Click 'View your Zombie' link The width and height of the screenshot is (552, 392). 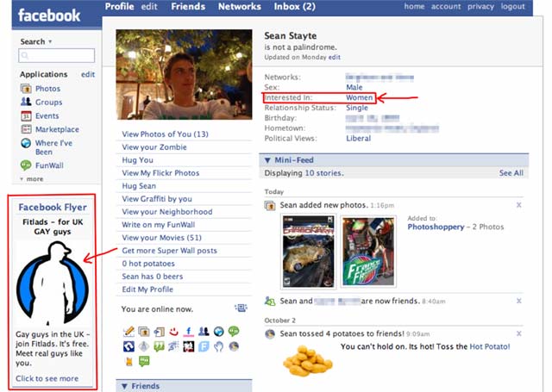tap(154, 147)
